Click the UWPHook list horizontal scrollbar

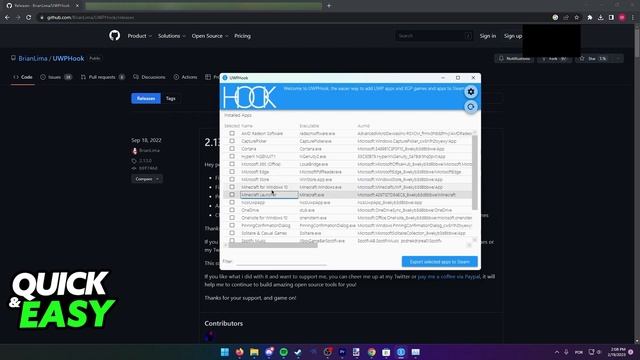(273, 245)
